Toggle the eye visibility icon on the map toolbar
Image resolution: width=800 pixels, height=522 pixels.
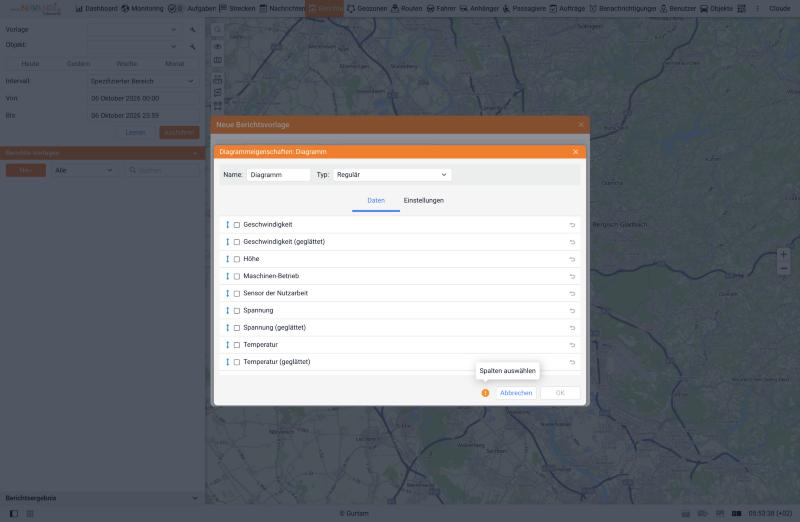pos(218,46)
